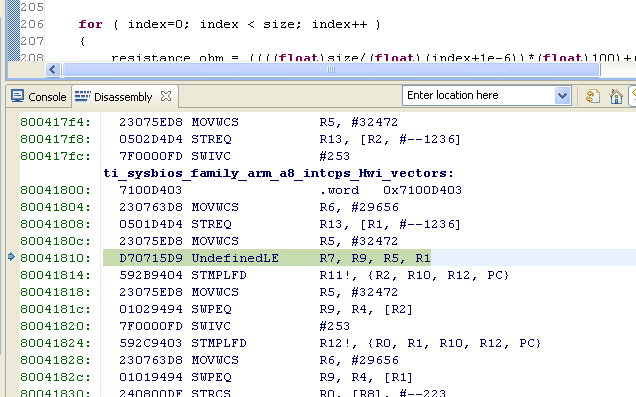Click opcode 01029494 SWPEQ instruction
Image resolution: width=636 pixels, height=397 pixels.
175,309
